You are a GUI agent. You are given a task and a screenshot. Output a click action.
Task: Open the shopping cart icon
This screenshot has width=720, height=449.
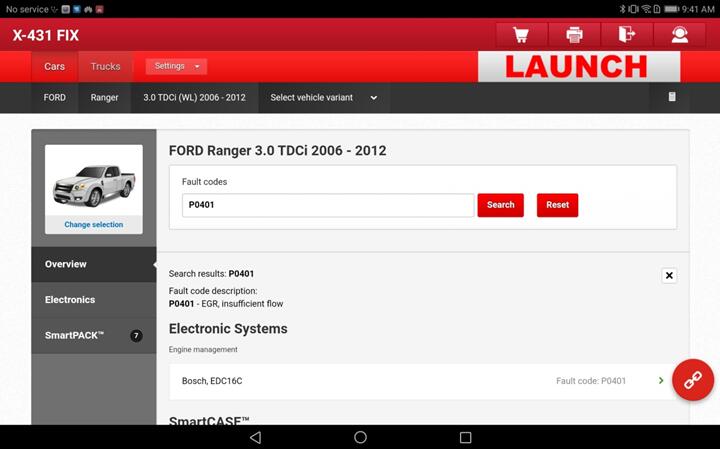[x=521, y=35]
